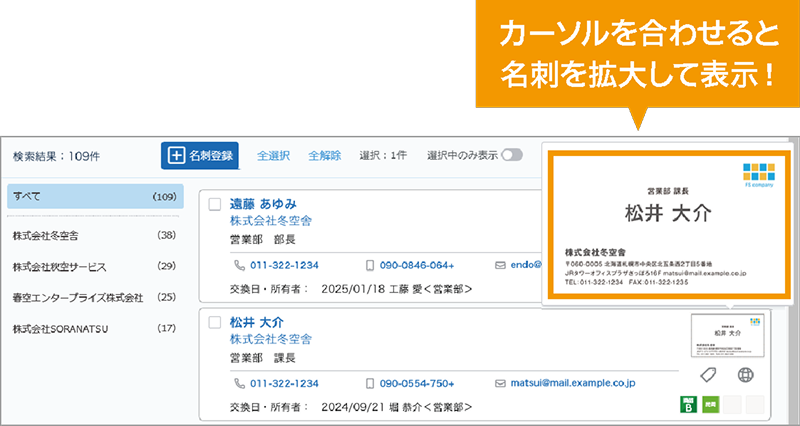Click the plus icon inside 名刺登録 button
800x426 pixels.
(x=177, y=156)
